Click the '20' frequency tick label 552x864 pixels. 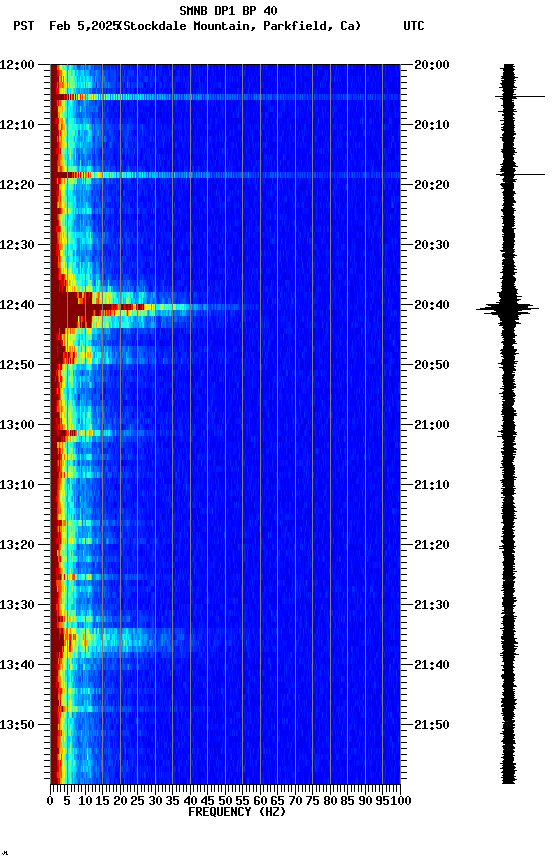[x=120, y=801]
